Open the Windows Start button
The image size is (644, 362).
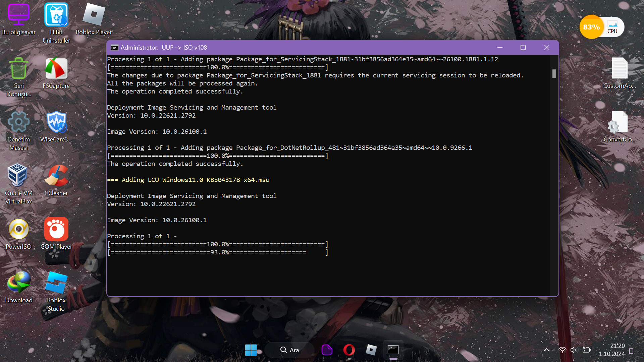point(251,350)
